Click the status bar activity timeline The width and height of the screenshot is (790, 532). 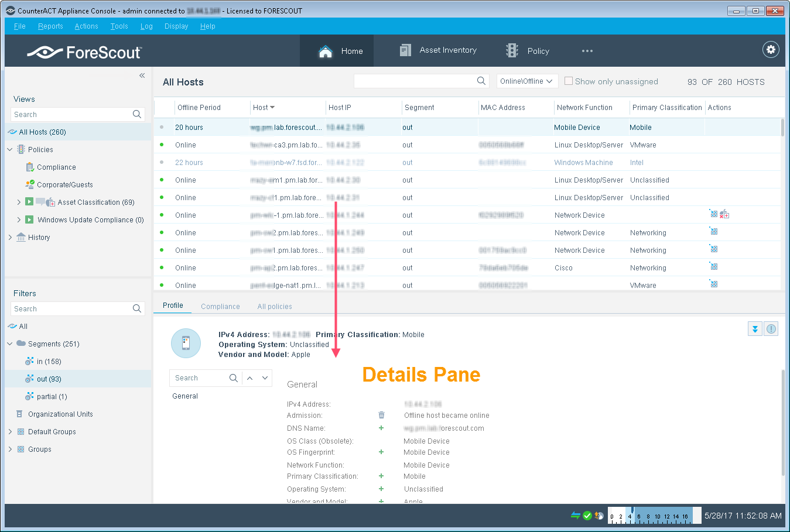[x=654, y=515]
